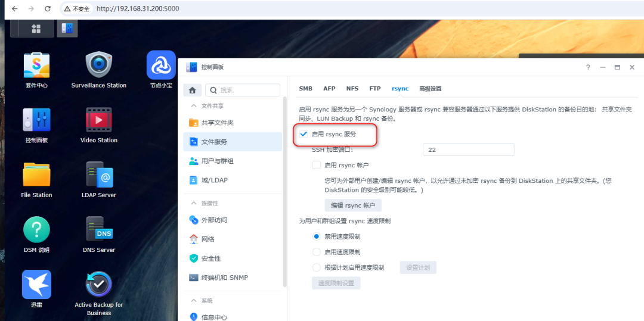The image size is (644, 321).
Task: Open Control Panel help question mark
Action: 588,67
